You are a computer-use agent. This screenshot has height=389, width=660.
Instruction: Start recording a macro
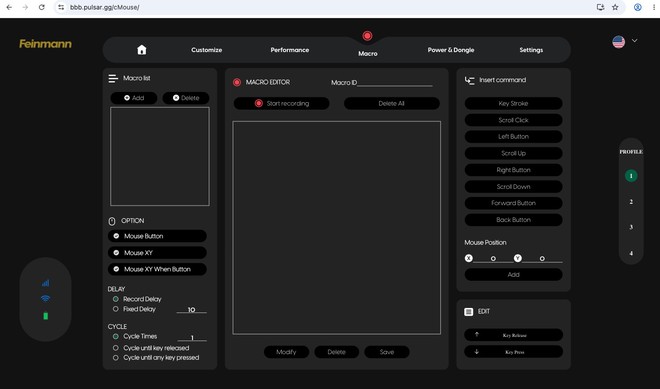[x=282, y=104]
